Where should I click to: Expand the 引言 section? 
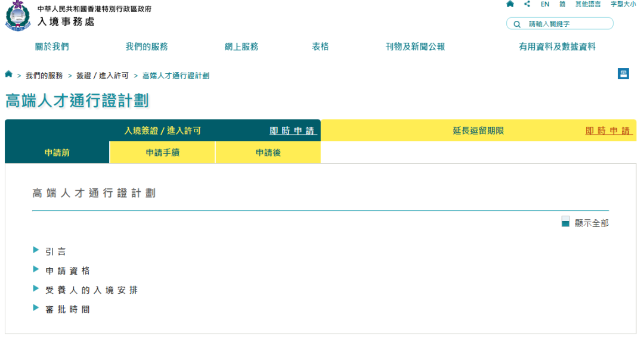[x=55, y=251]
